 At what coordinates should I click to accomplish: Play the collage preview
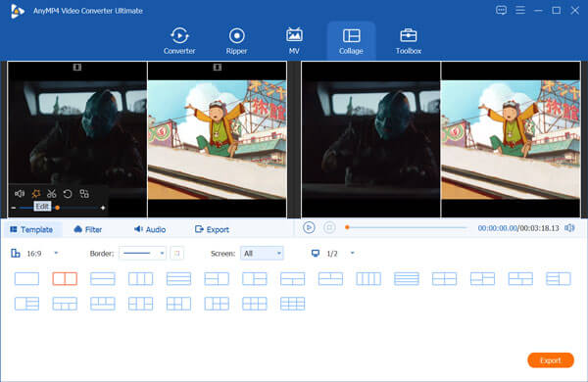tap(309, 227)
